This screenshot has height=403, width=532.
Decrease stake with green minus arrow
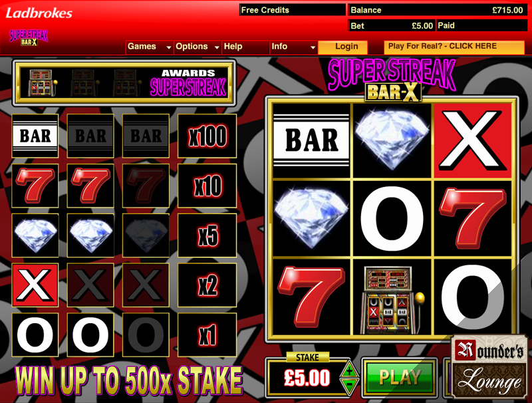click(x=349, y=386)
